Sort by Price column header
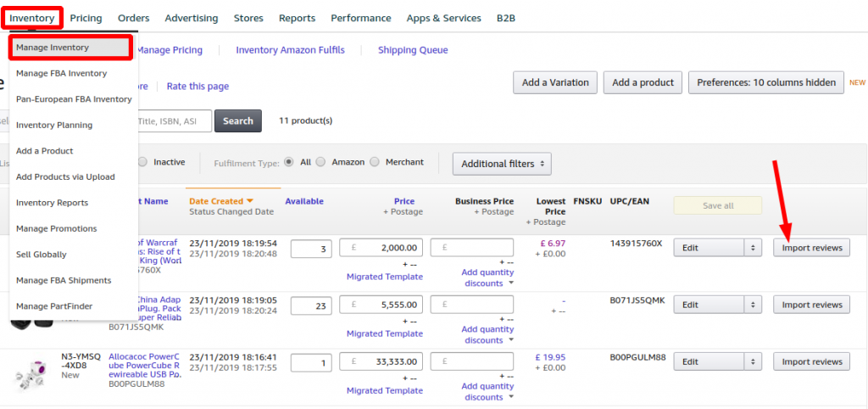The height and width of the screenshot is (409, 868). click(404, 201)
